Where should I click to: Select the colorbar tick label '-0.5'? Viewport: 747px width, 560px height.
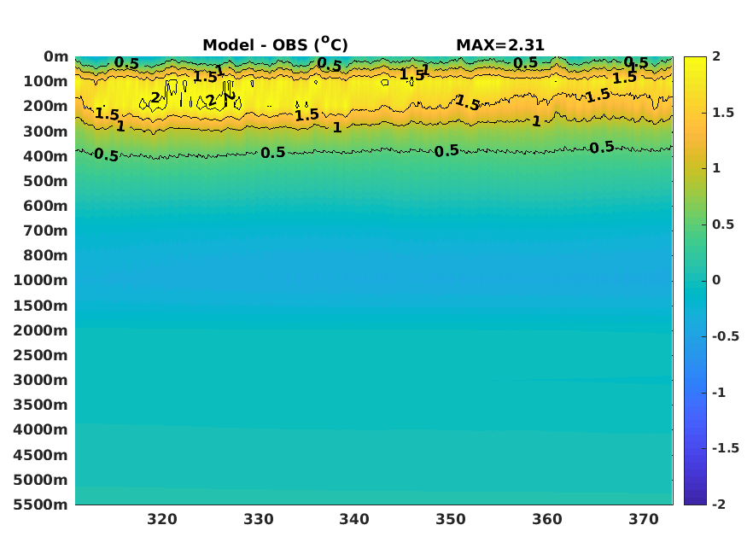click(x=726, y=336)
